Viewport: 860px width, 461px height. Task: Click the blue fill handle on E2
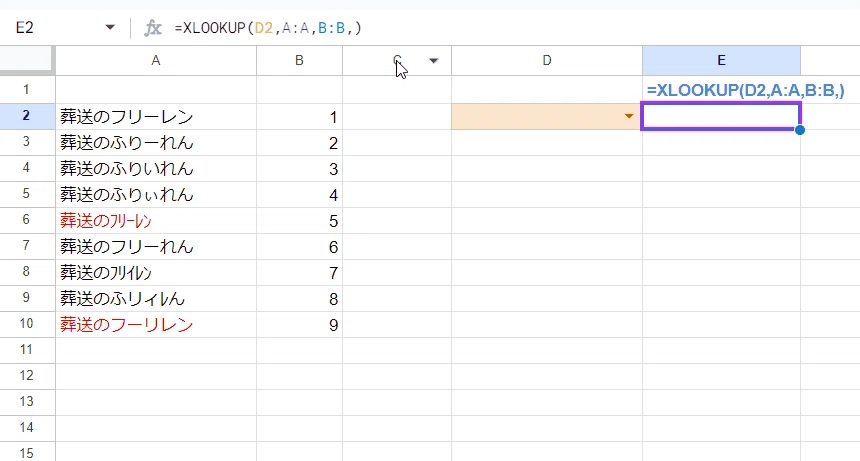pos(800,130)
